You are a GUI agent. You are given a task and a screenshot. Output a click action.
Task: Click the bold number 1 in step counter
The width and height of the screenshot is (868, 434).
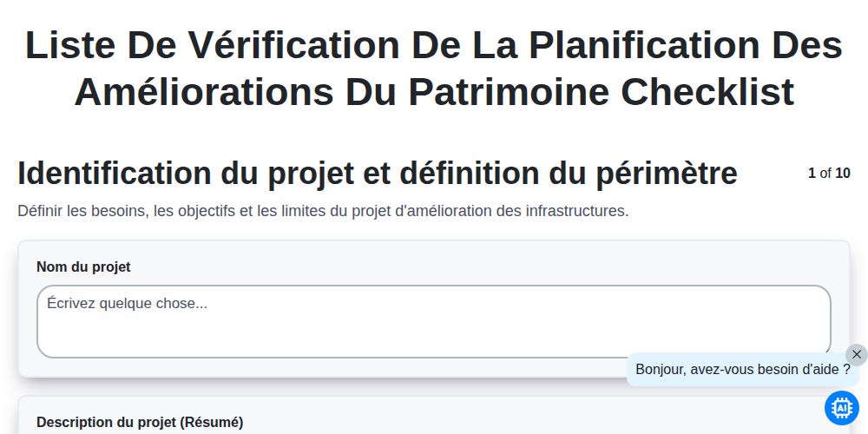pyautogui.click(x=812, y=174)
